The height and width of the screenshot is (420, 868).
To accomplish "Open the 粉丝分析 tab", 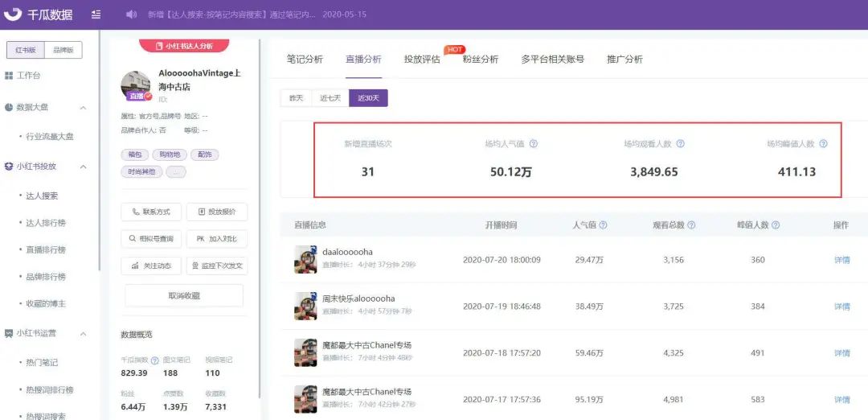I will click(x=481, y=60).
